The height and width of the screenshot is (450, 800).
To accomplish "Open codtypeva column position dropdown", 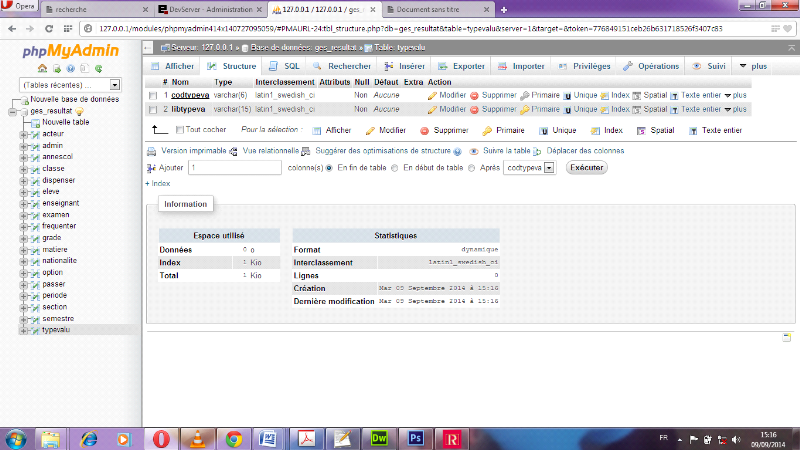I will click(x=529, y=168).
